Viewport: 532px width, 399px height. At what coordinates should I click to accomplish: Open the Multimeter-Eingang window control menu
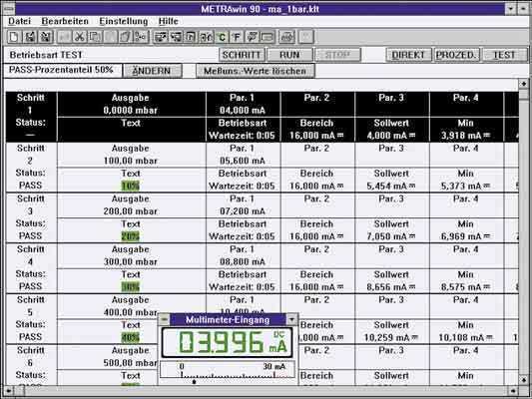coord(164,319)
